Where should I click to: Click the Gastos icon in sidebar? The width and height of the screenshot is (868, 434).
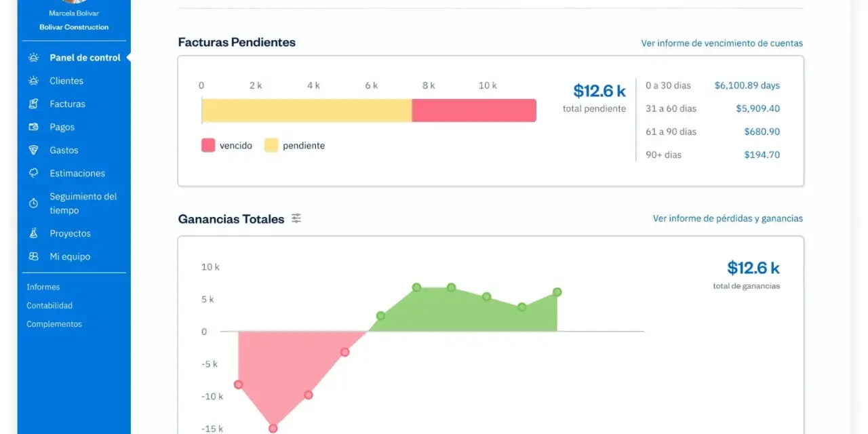point(33,150)
